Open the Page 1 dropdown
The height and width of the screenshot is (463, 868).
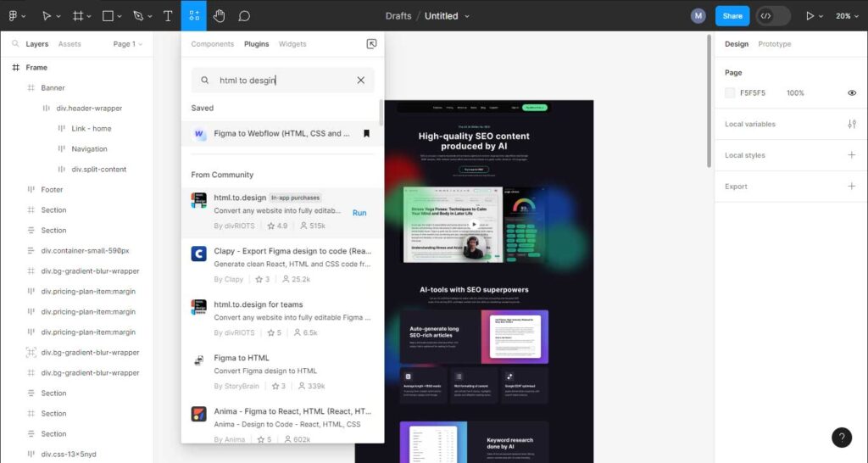(x=128, y=44)
